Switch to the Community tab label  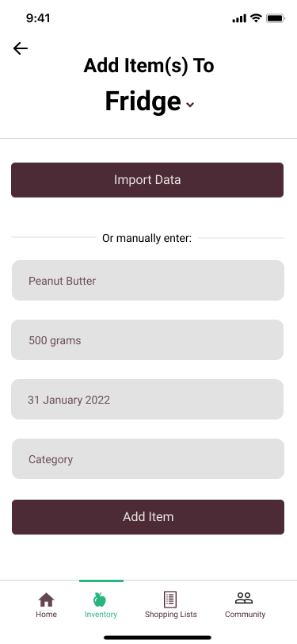point(245,615)
